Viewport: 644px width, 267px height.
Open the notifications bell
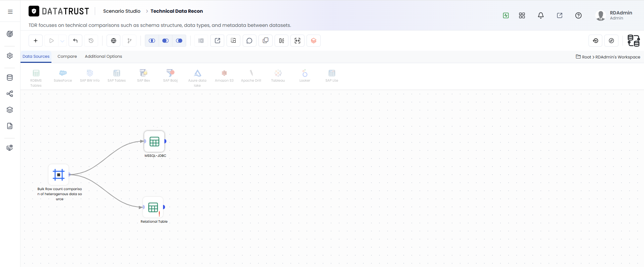[541, 15]
